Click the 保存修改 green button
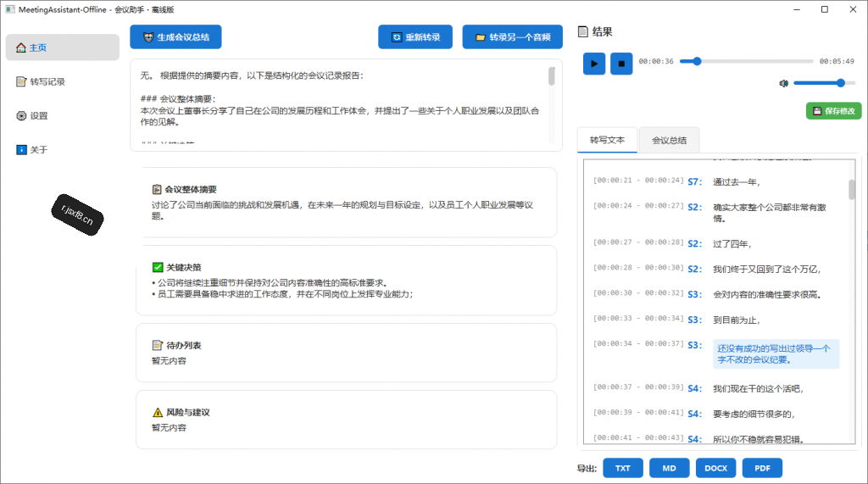Screen dimensions: 868x484 834,111
